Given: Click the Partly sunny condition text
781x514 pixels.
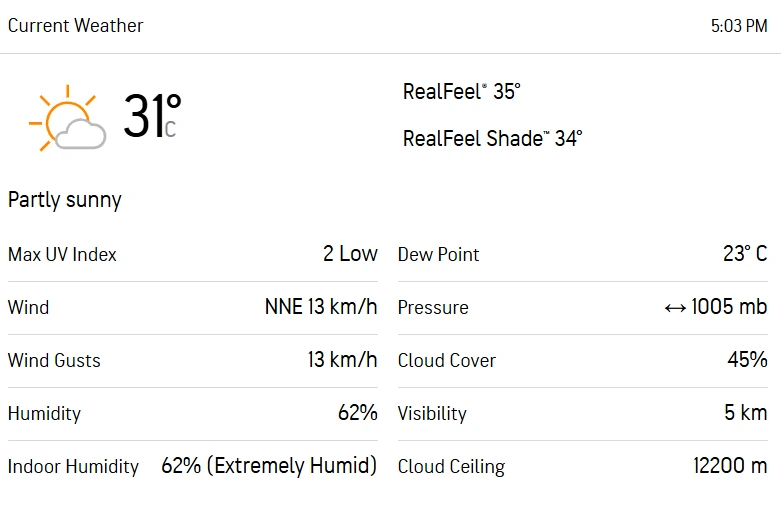Looking at the screenshot, I should 65,200.
